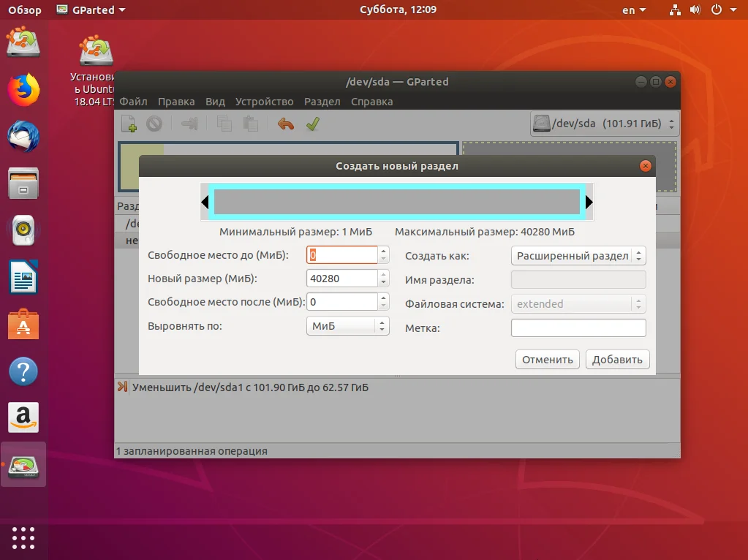Open the Файл menu

click(133, 102)
